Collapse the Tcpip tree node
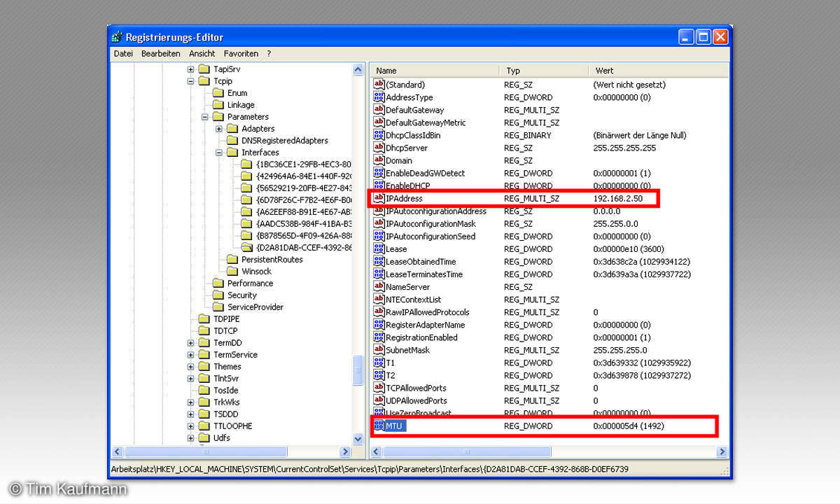The height and width of the screenshot is (504, 840). tap(190, 81)
